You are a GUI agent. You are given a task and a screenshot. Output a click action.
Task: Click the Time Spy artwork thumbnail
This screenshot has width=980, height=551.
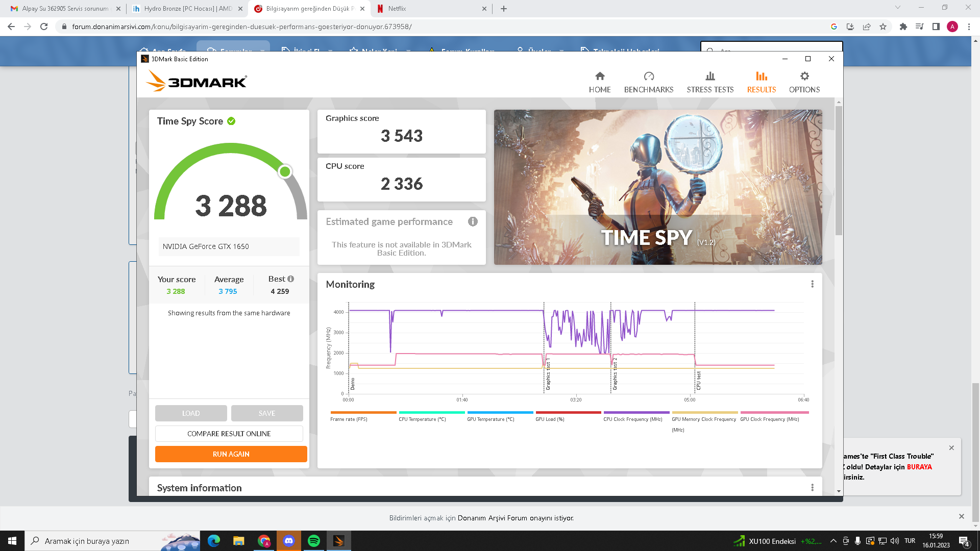coord(658,187)
